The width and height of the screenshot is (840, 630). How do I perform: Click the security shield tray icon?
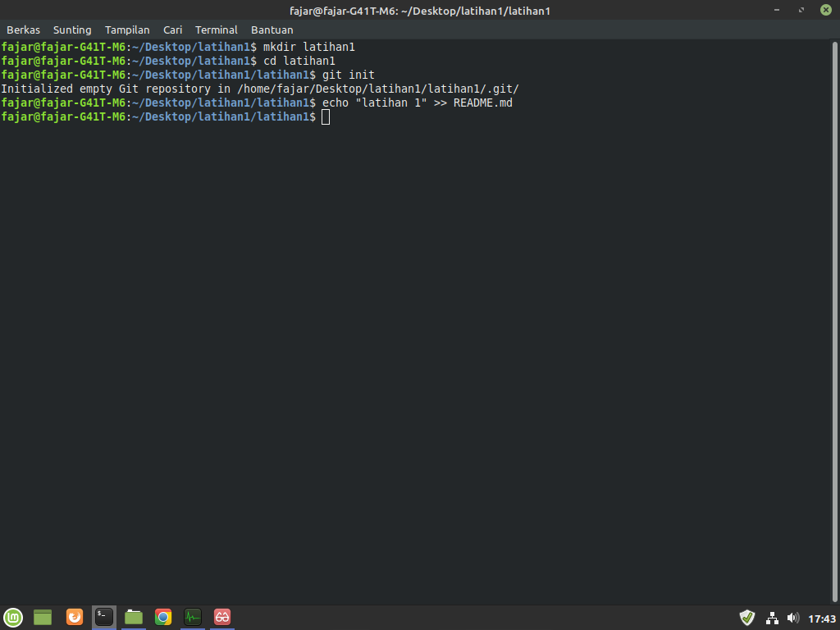[746, 619]
